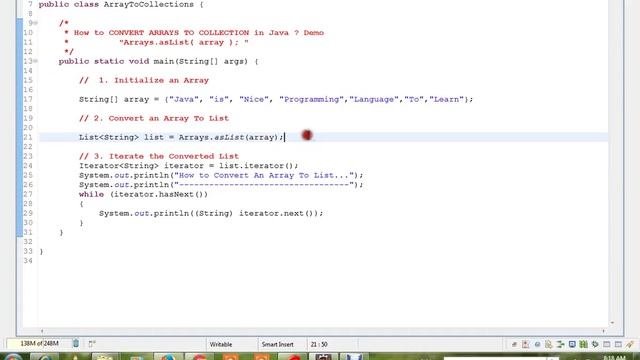Click the class name 'ArrayToCollections'
The width and height of the screenshot is (640, 360).
pyautogui.click(x=149, y=4)
